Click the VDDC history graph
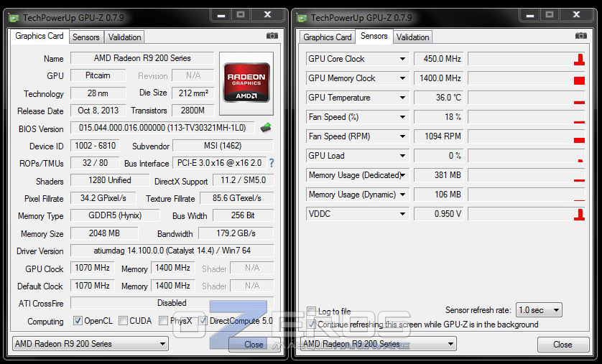Viewport: 602px width, 364px height. (527, 214)
